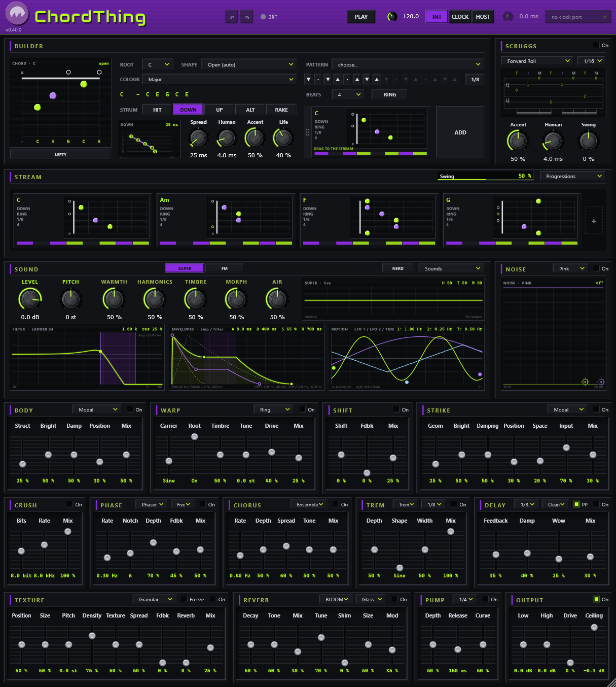Select the HIT strum mode
The height and width of the screenshot is (687, 616).
click(157, 110)
